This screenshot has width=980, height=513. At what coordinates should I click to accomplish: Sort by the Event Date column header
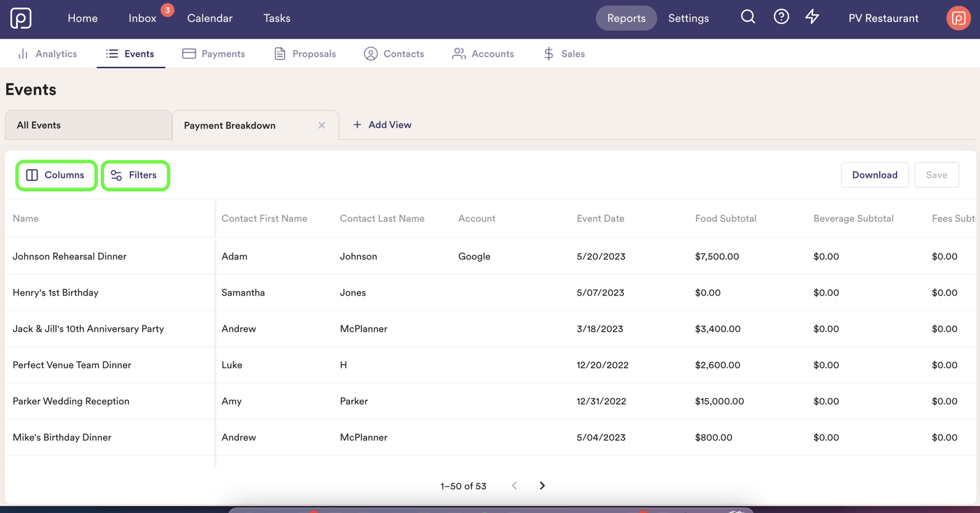pos(600,218)
